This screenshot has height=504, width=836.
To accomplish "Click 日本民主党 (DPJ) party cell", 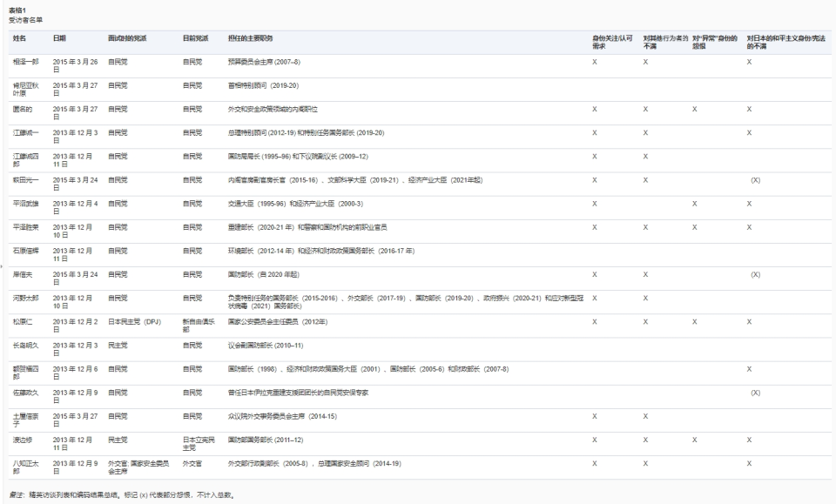I will click(134, 322).
